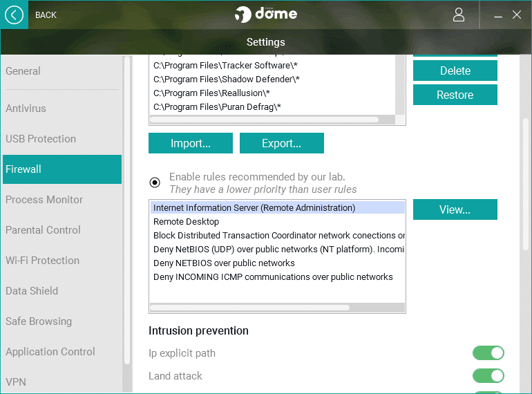Click horizontal scrollbar of lab rules list
The image size is (532, 394).
(x=249, y=308)
